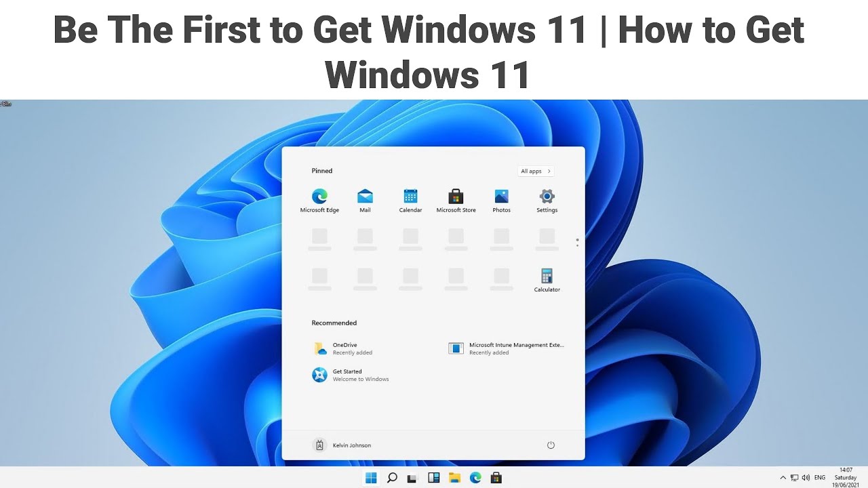Open the recommended Get Started app
Image resolution: width=868 pixels, height=488 pixels.
(351, 375)
